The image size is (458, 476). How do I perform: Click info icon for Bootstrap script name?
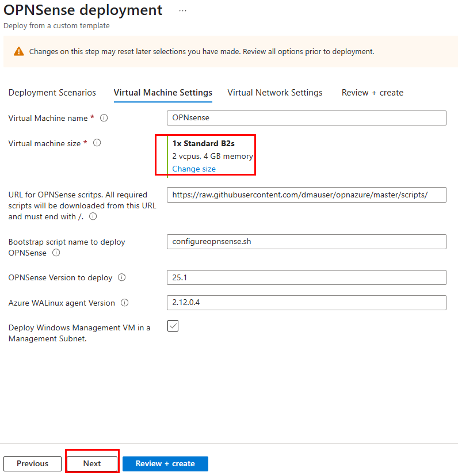pyautogui.click(x=56, y=253)
